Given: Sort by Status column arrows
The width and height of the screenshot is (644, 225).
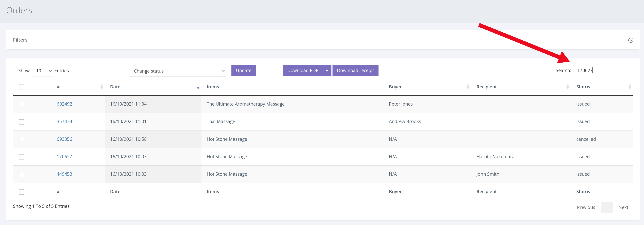Looking at the screenshot, I should pos(630,87).
